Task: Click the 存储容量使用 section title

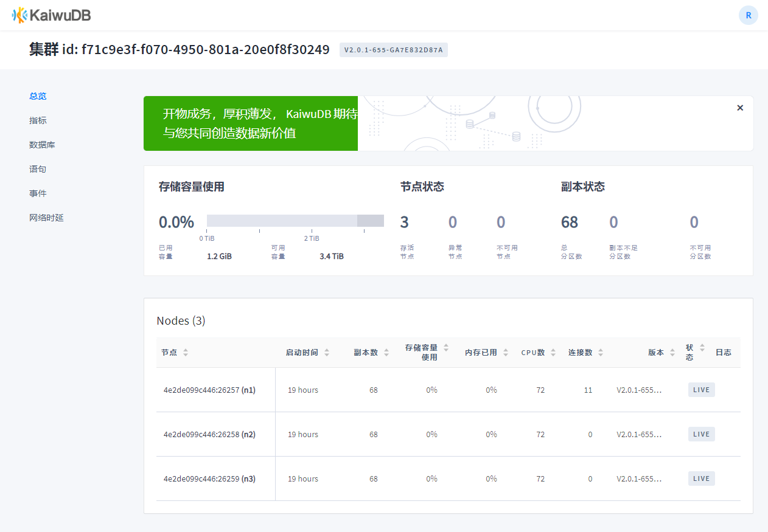Action: (192, 187)
